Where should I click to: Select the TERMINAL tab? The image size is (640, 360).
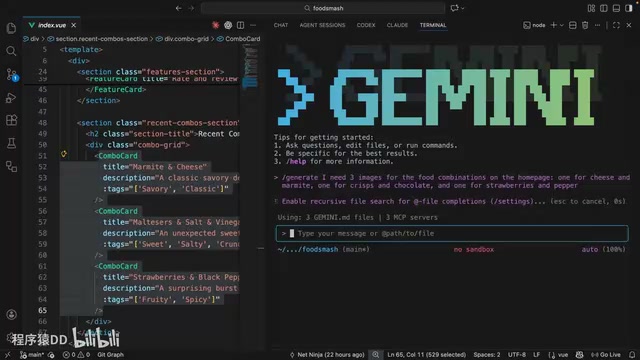coord(433,25)
